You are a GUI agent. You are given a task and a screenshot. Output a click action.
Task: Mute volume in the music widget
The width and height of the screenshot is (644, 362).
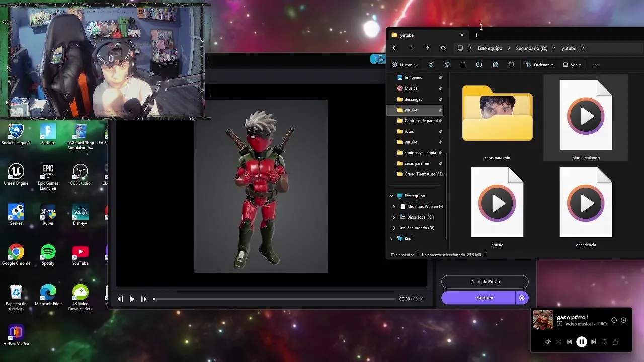tap(548, 342)
